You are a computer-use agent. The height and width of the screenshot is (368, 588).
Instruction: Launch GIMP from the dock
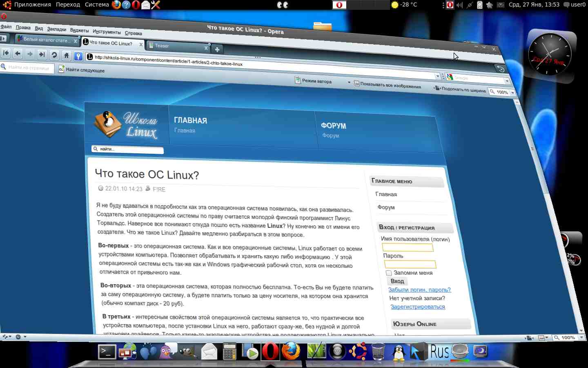188,352
